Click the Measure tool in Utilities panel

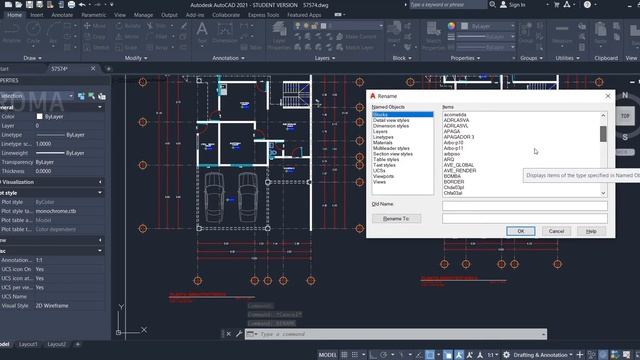[x=562, y=33]
